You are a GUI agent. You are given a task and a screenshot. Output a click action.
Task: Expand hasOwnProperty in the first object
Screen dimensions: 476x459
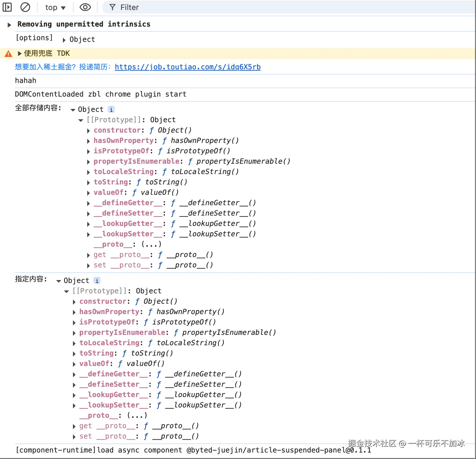pos(89,141)
